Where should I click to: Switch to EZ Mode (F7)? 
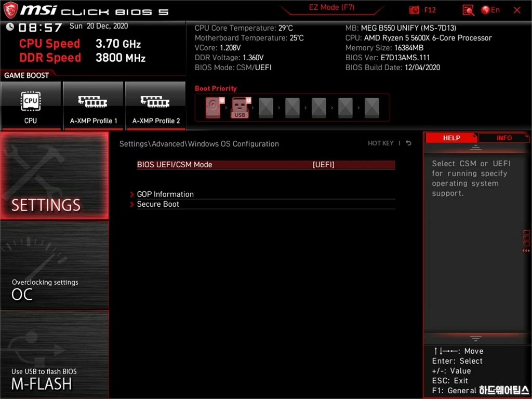331,7
